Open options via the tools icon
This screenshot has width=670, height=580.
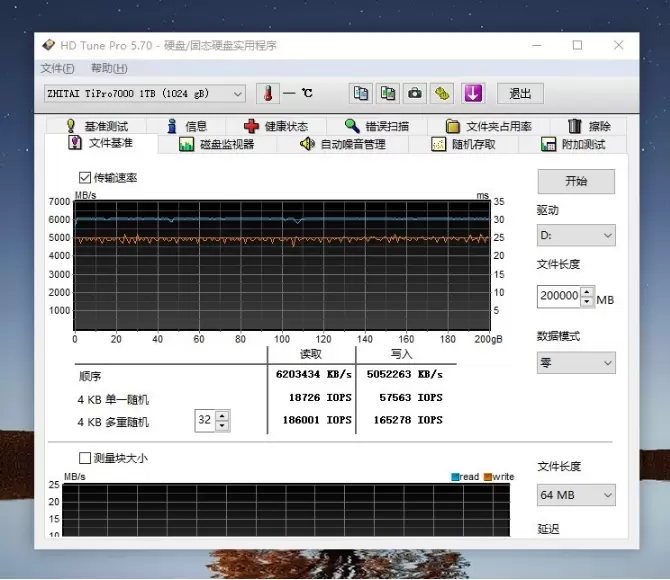coord(442,93)
